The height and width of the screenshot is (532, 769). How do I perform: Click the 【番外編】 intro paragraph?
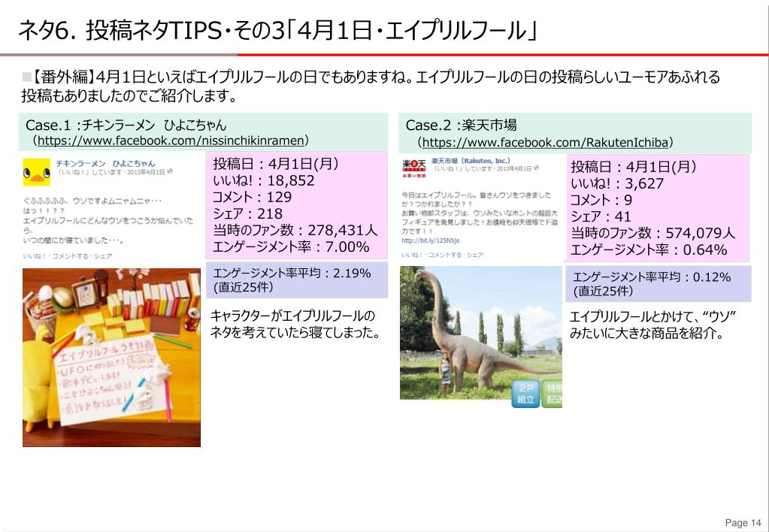pos(371,86)
